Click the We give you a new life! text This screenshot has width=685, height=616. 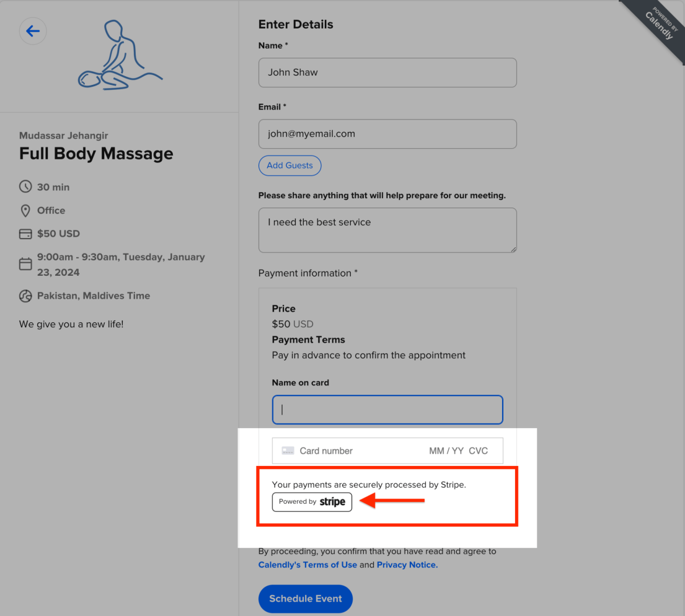coord(71,324)
